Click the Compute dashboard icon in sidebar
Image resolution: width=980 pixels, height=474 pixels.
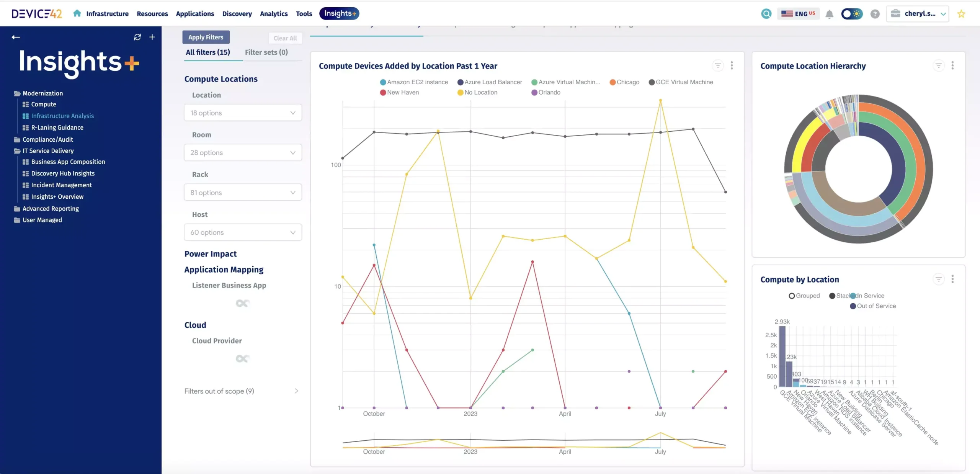click(26, 105)
